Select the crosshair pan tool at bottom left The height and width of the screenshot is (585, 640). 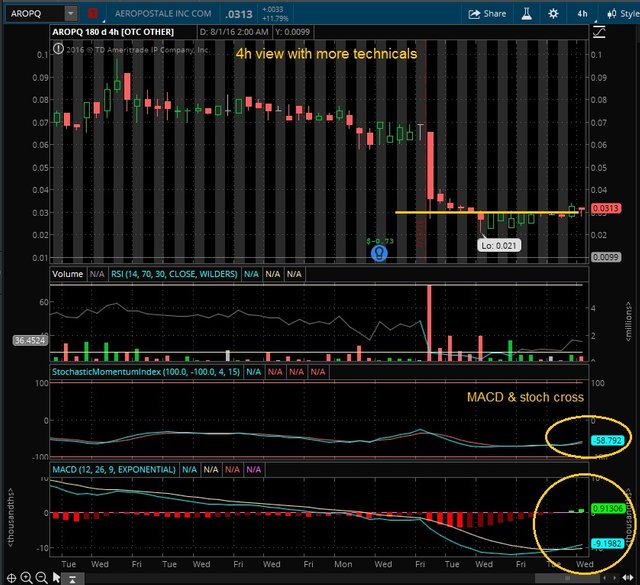click(11, 578)
